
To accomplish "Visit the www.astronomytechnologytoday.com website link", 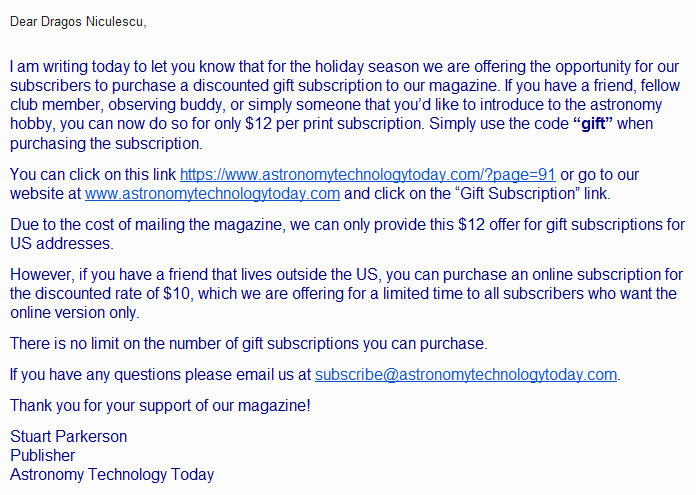I will [212, 193].
